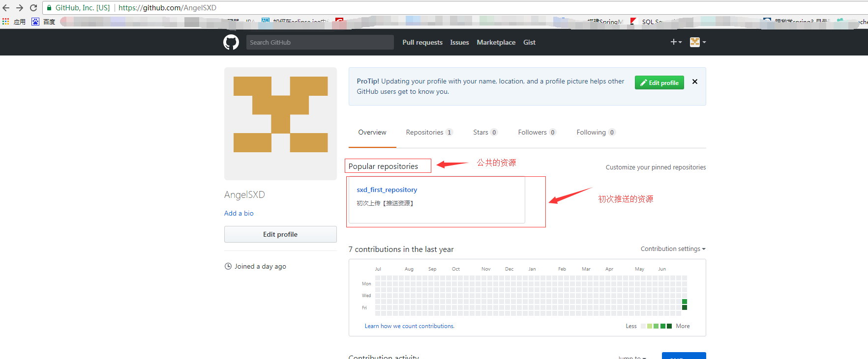Reload the page with refresh icon
The width and height of the screenshot is (868, 359).
33,8
